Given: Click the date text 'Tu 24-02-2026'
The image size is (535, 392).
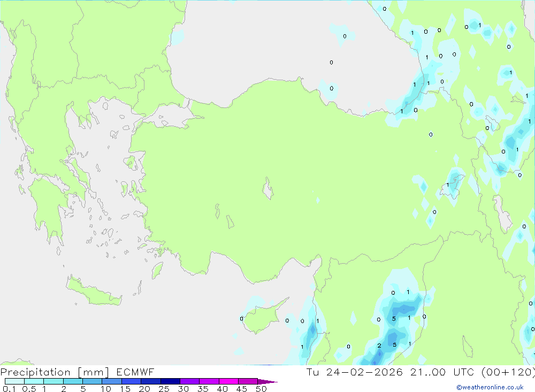Looking at the screenshot, I should tap(355, 372).
